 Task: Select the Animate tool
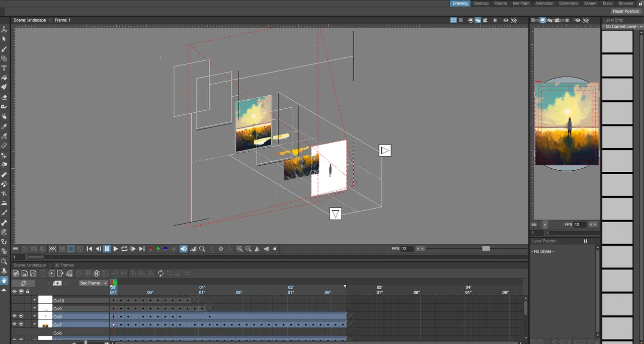click(4, 30)
